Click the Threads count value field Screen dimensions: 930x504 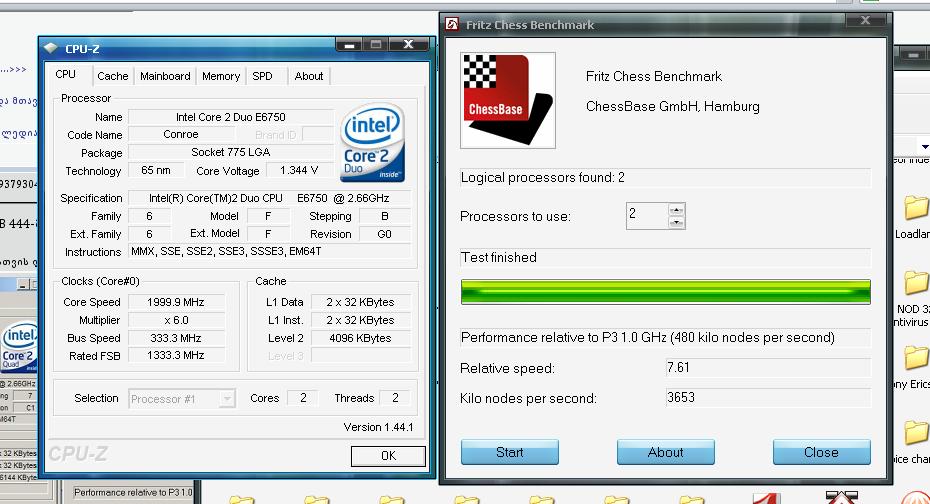(395, 398)
